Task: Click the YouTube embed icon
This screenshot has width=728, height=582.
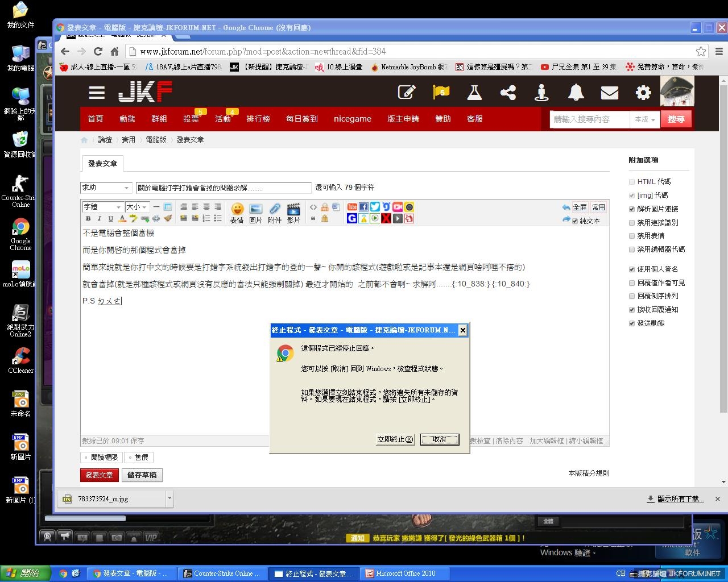Action: 352,207
